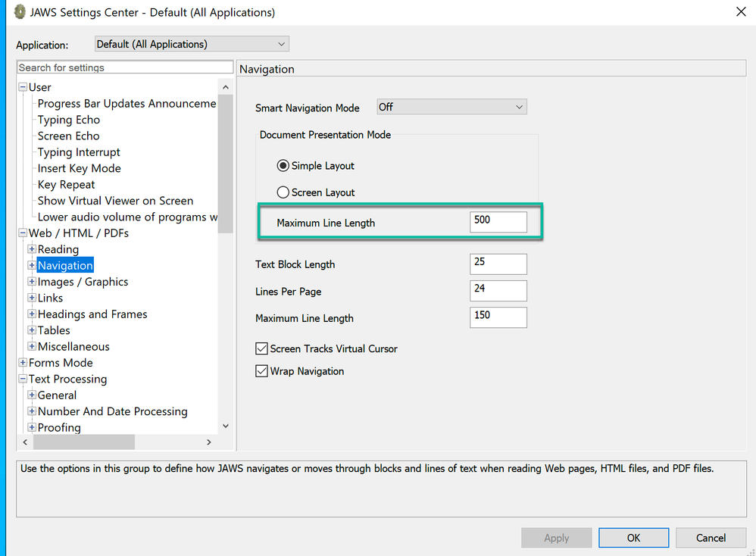756x556 pixels.
Task: Click the tree's horizontal scrollbar left arrow
Action: [x=25, y=442]
